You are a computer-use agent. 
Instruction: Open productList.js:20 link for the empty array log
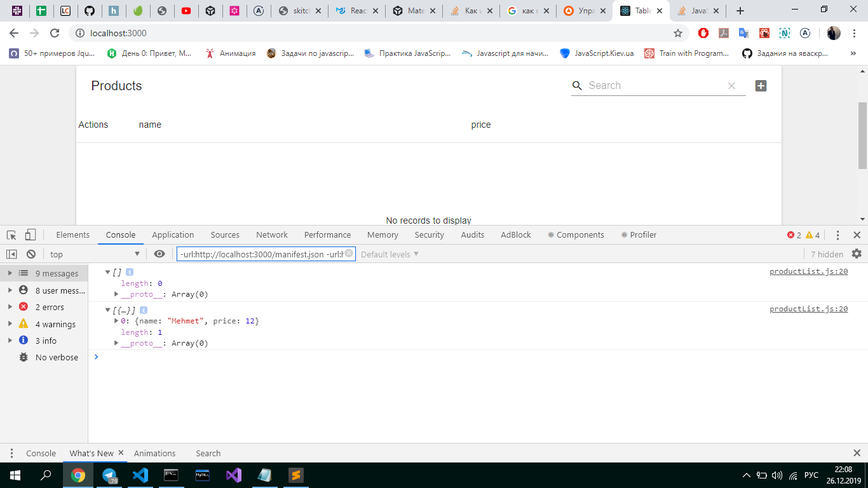808,271
